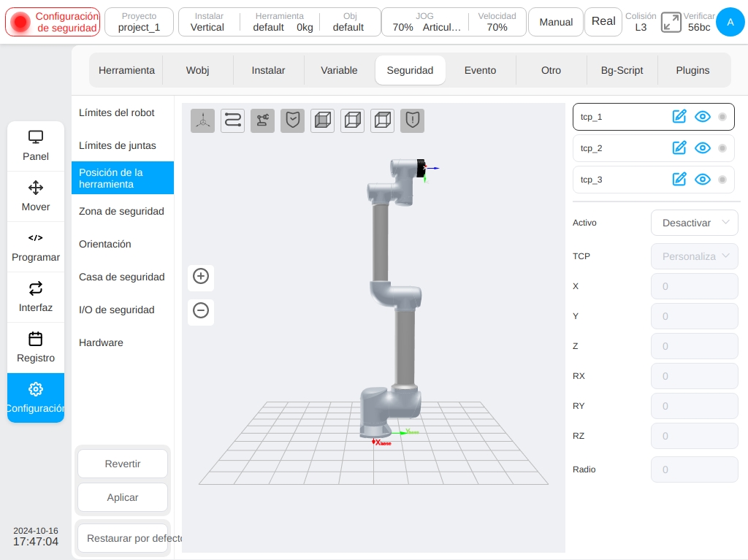Image resolution: width=748 pixels, height=560 pixels.
Task: Zoom out the 3D robot view
Action: pos(201,310)
